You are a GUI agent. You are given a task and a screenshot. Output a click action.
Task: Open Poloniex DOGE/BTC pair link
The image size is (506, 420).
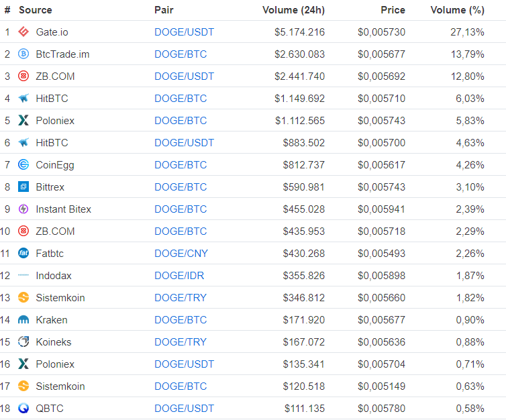click(x=181, y=121)
